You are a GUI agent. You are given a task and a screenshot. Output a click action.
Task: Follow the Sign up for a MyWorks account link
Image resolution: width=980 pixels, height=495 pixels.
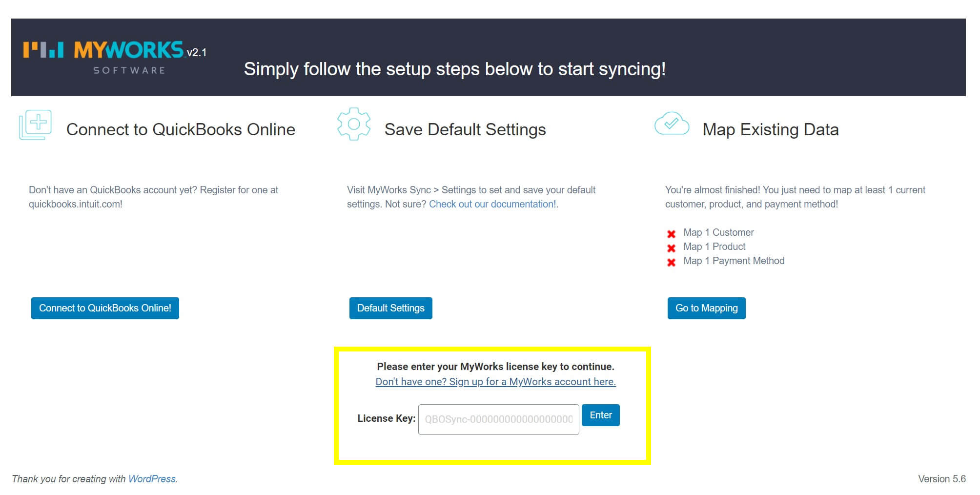(x=495, y=382)
